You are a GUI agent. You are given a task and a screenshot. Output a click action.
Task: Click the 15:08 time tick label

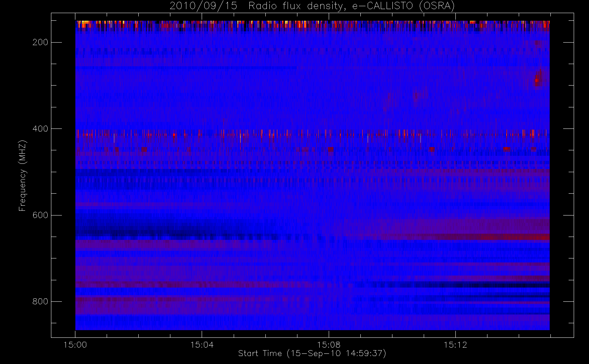pos(329,345)
